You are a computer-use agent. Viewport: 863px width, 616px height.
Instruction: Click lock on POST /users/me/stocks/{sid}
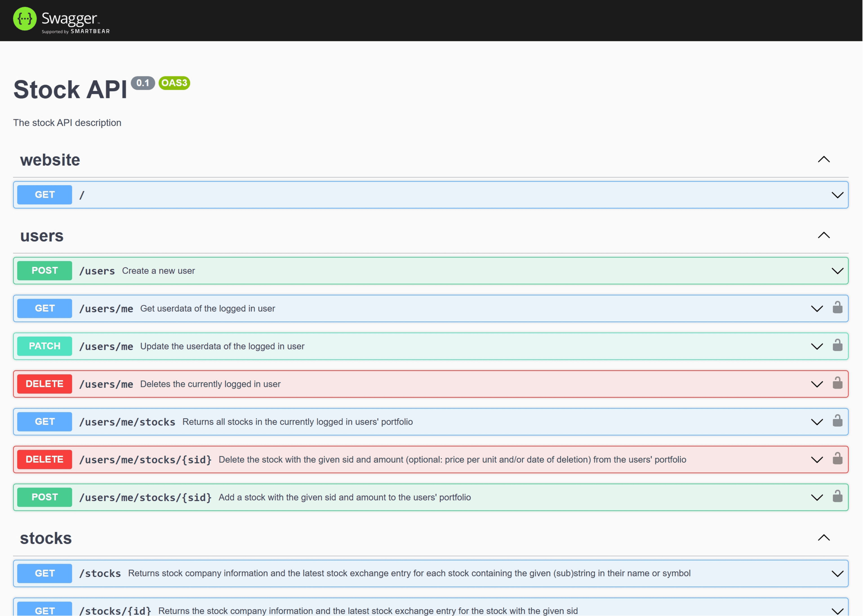(837, 496)
